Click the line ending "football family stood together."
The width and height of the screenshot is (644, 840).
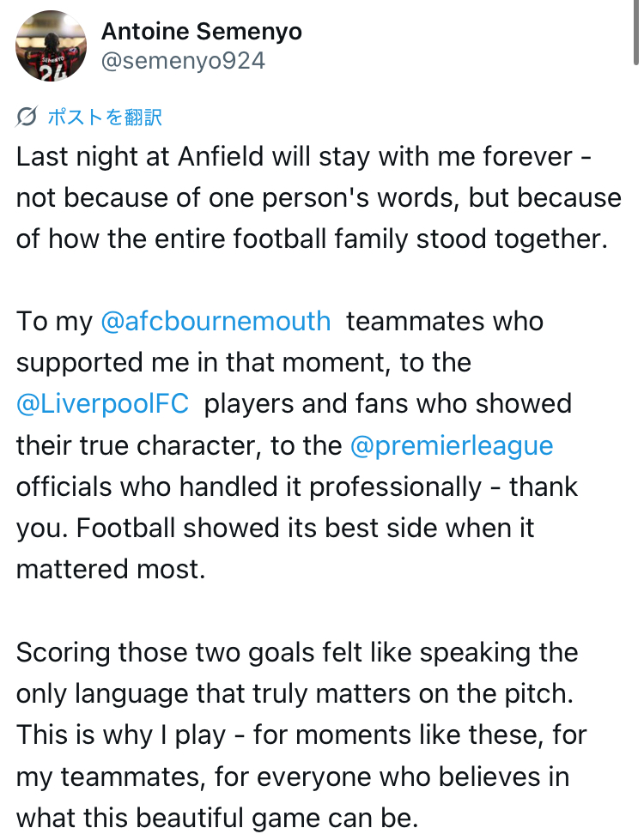click(x=311, y=239)
